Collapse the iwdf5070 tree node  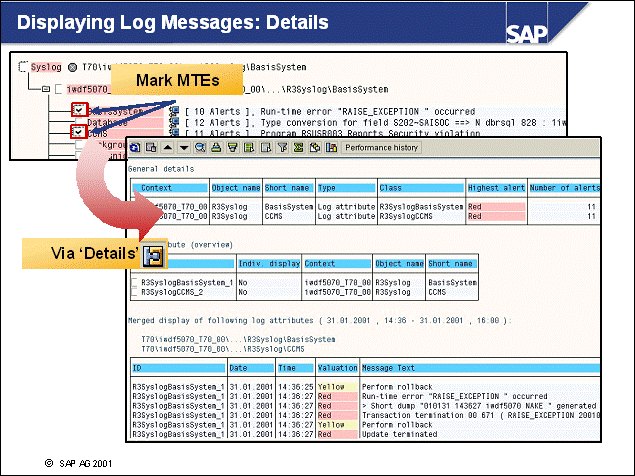point(45,89)
